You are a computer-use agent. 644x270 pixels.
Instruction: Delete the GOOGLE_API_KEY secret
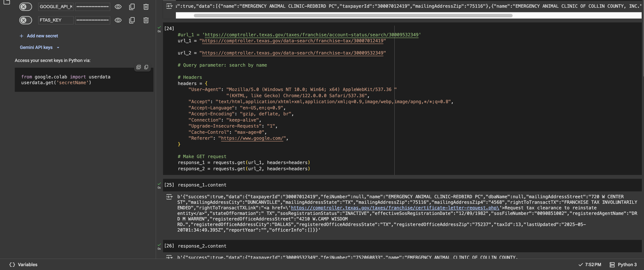click(x=146, y=7)
